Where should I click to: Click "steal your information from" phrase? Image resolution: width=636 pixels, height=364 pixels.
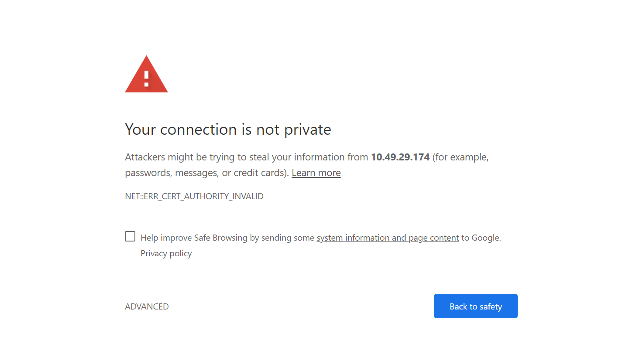point(309,157)
